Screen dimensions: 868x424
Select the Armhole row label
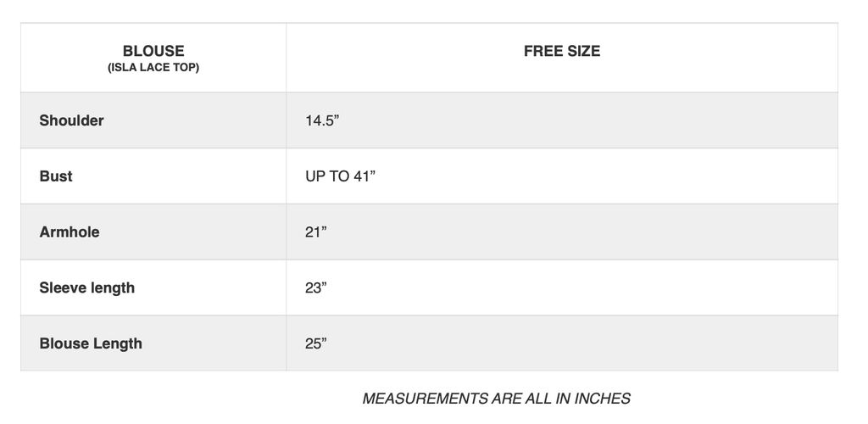tap(70, 232)
